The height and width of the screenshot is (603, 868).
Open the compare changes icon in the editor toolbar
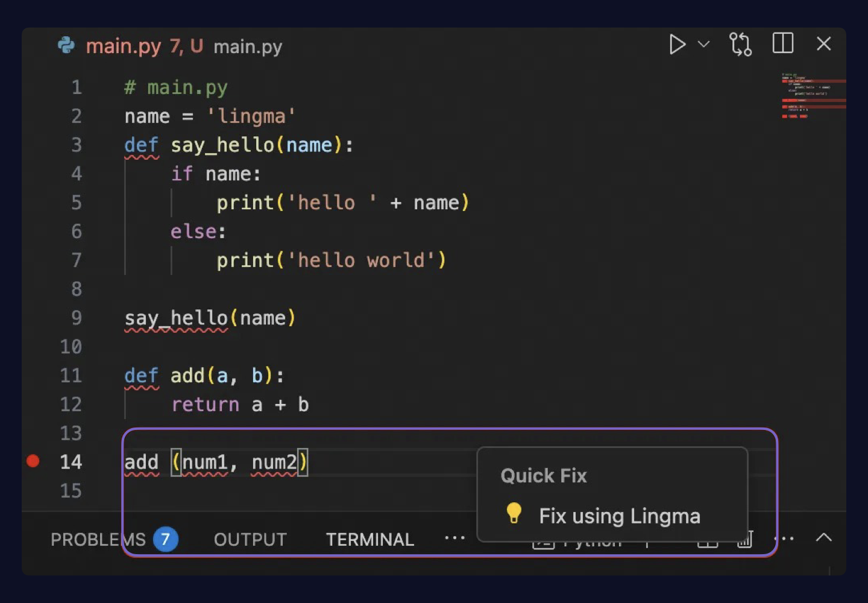740,45
